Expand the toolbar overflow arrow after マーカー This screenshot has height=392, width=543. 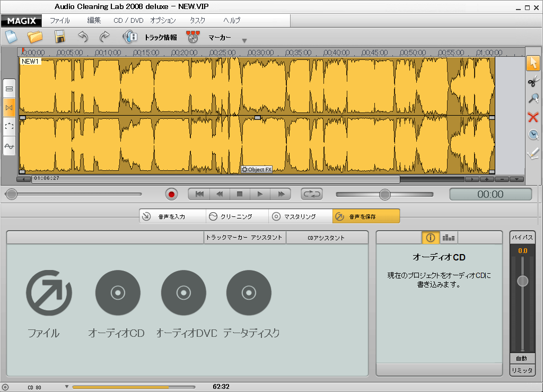point(244,41)
